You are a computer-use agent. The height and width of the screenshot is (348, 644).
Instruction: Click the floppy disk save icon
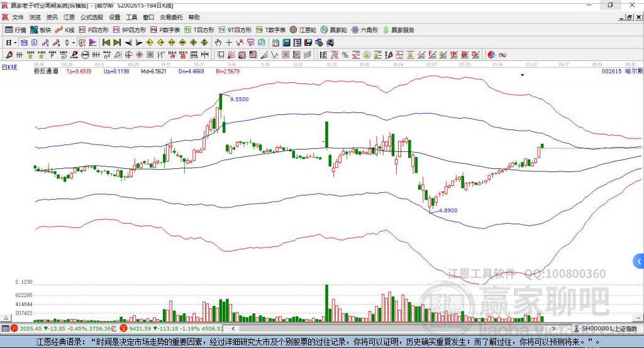point(308,43)
